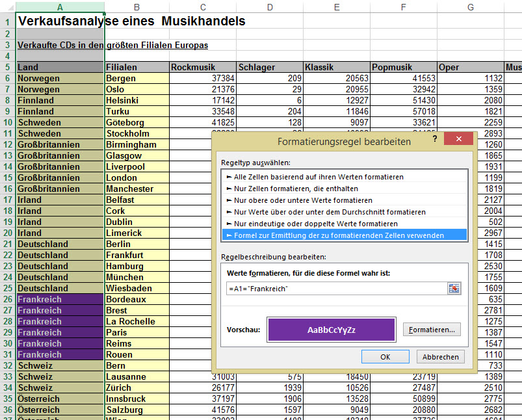Select the cell containing Bordeaux
Viewport: 522px width, 420px height.
[x=137, y=299]
